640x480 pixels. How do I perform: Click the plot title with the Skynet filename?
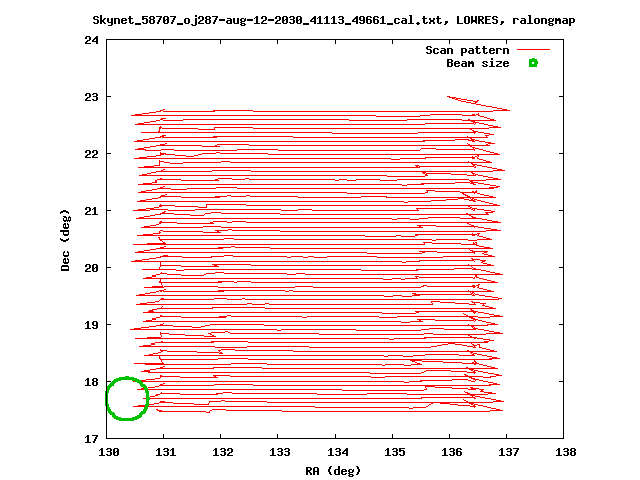(x=334, y=20)
